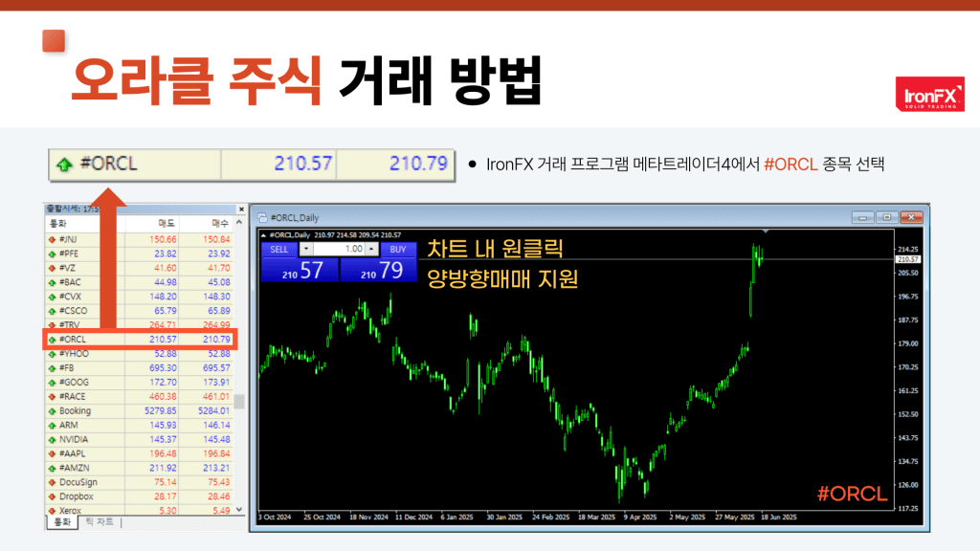
Task: Click the arrow icon beside #GOOG
Action: tap(53, 383)
